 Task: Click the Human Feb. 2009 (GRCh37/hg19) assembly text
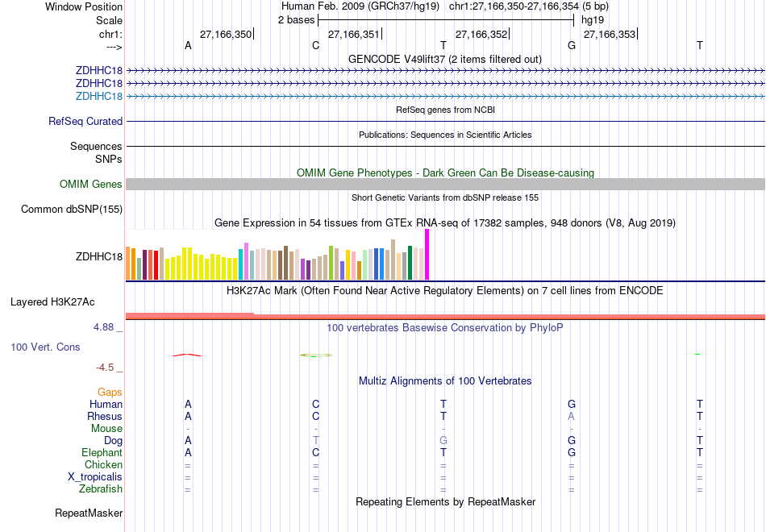[x=360, y=6]
